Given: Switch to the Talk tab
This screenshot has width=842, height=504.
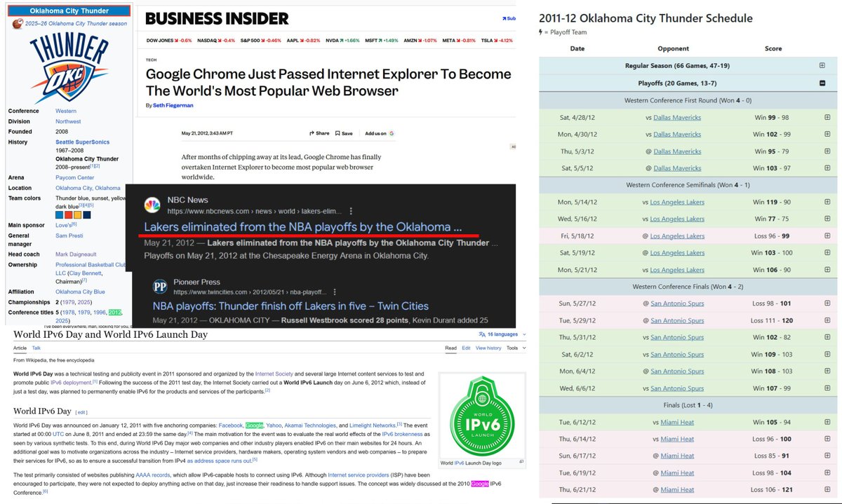Looking at the screenshot, I should pyautogui.click(x=36, y=348).
